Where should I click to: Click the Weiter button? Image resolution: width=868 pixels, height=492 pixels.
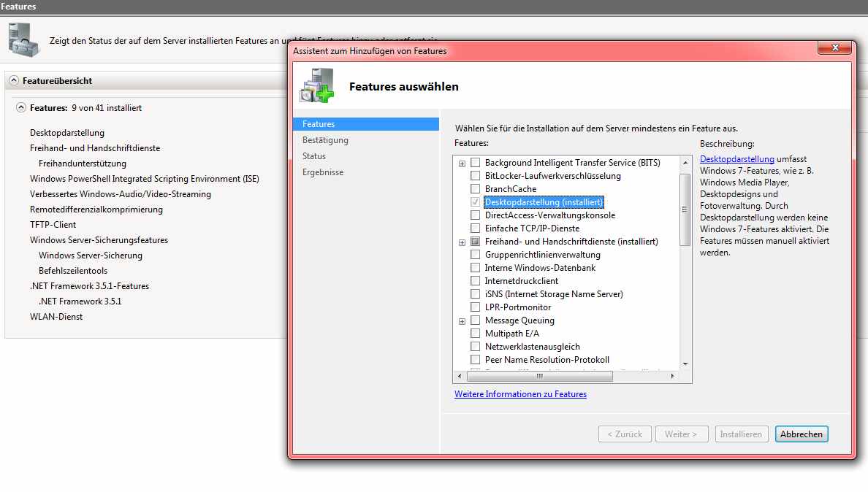(x=681, y=434)
